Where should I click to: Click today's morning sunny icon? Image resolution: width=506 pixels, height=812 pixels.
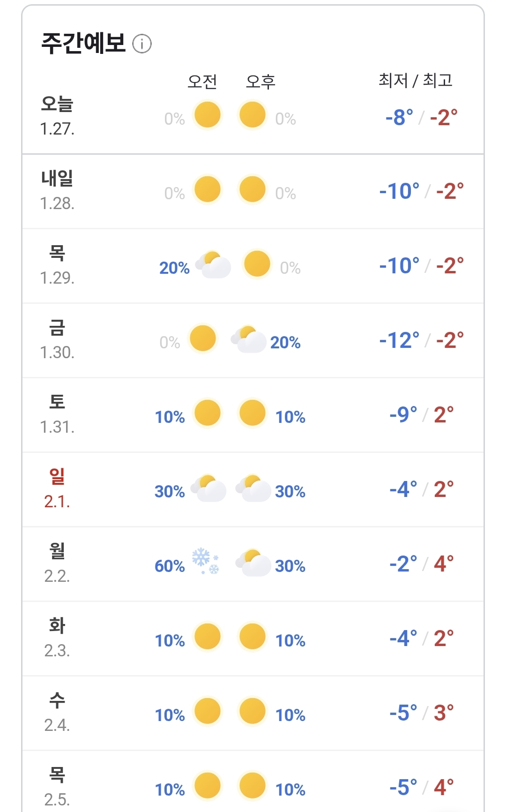click(207, 115)
